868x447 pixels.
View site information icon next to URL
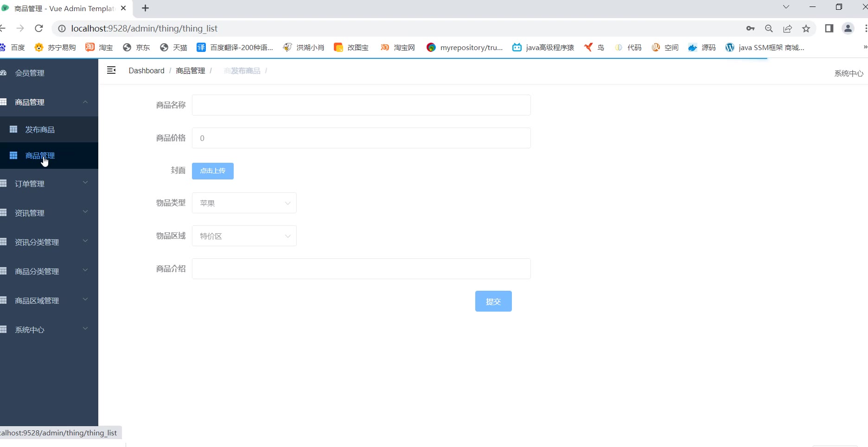click(61, 28)
